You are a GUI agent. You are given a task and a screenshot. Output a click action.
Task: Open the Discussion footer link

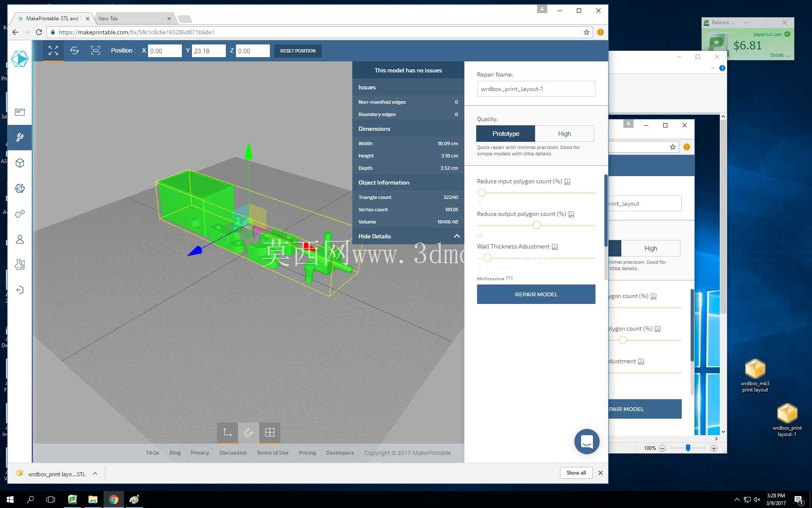233,453
